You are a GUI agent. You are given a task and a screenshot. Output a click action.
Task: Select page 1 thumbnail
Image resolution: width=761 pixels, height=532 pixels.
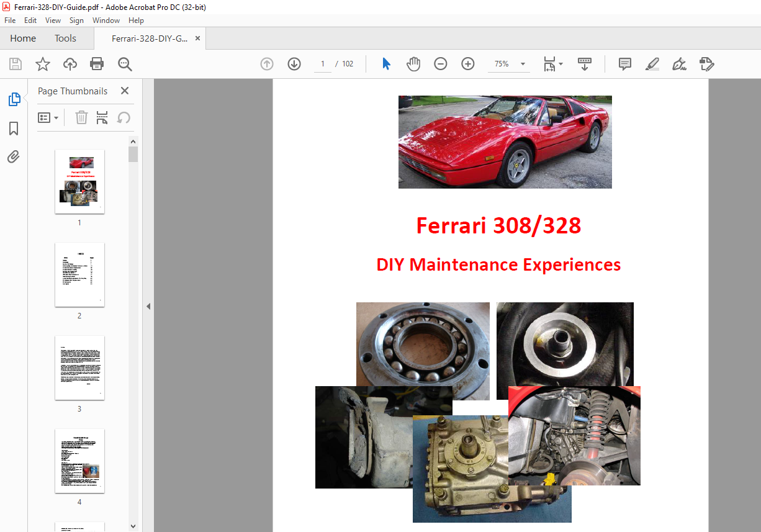pos(79,181)
